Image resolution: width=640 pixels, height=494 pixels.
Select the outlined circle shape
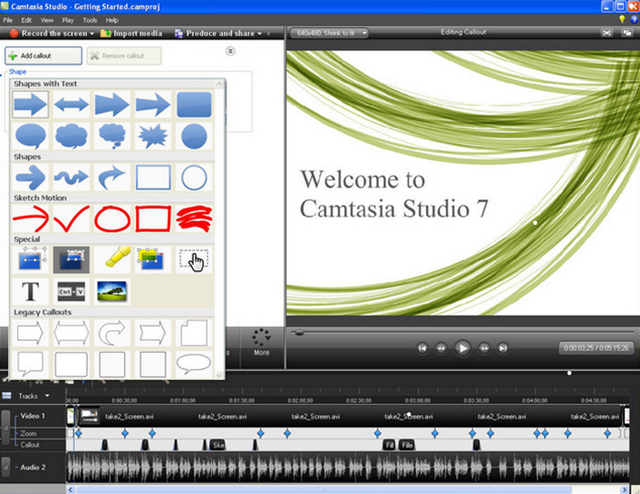point(194,177)
